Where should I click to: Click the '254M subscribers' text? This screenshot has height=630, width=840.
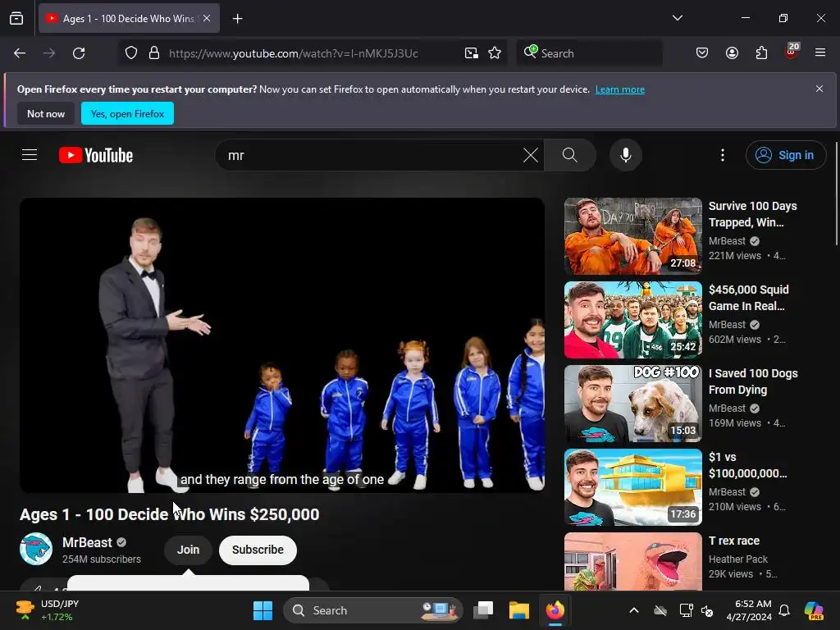coord(101,559)
